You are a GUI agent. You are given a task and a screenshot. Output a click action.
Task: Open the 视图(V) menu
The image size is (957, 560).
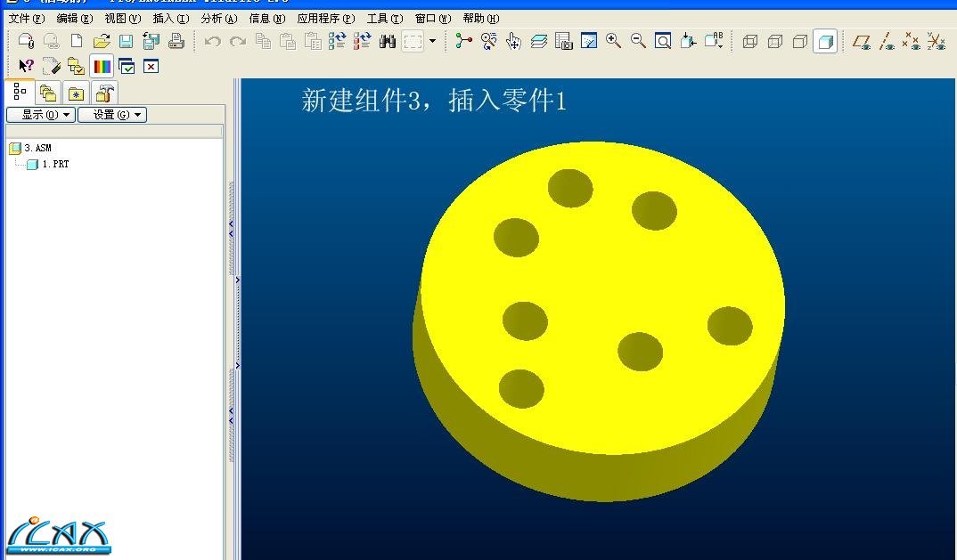click(x=123, y=19)
